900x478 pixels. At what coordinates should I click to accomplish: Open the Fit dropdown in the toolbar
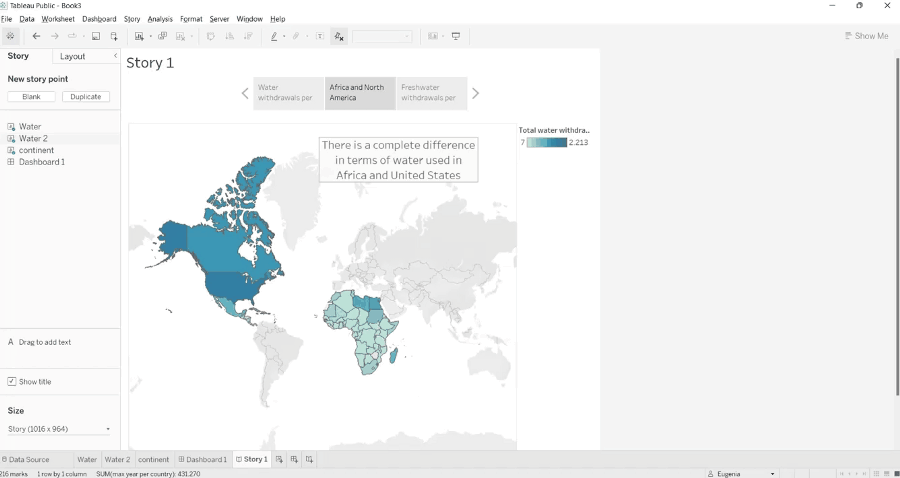tap(382, 36)
